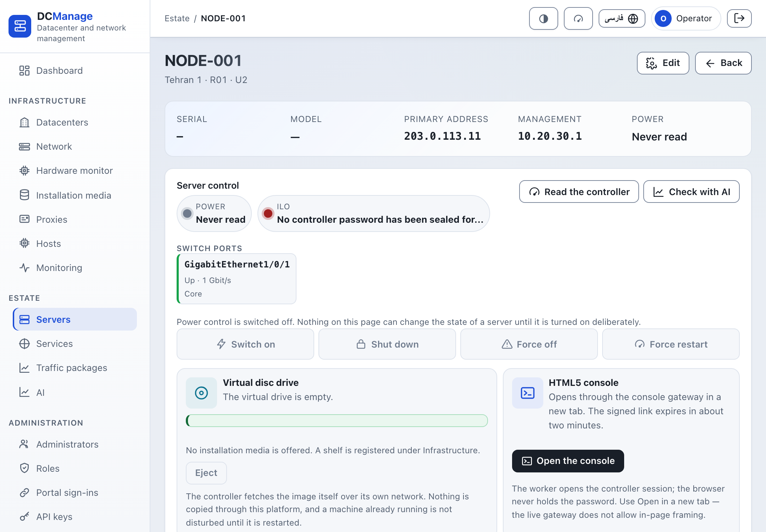Click the refresh gauge icon in top bar

(x=578, y=18)
